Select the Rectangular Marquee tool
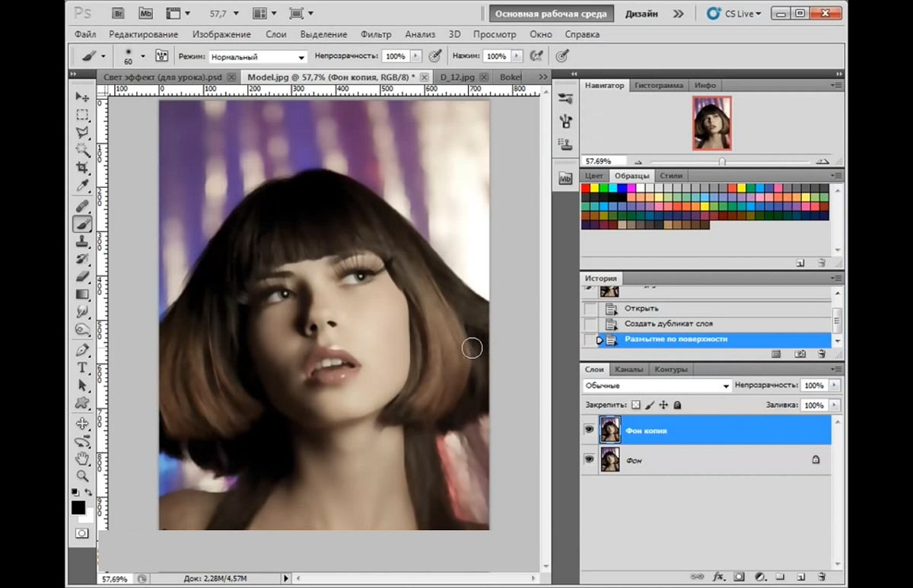 pos(82,115)
